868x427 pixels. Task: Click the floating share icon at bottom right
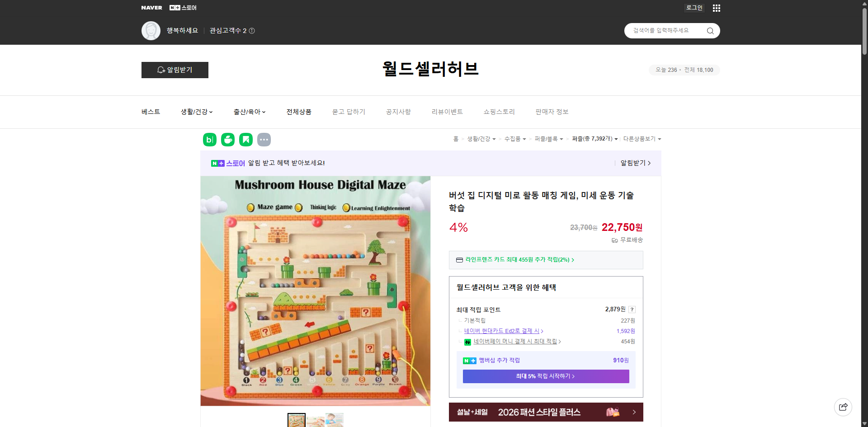(x=843, y=407)
